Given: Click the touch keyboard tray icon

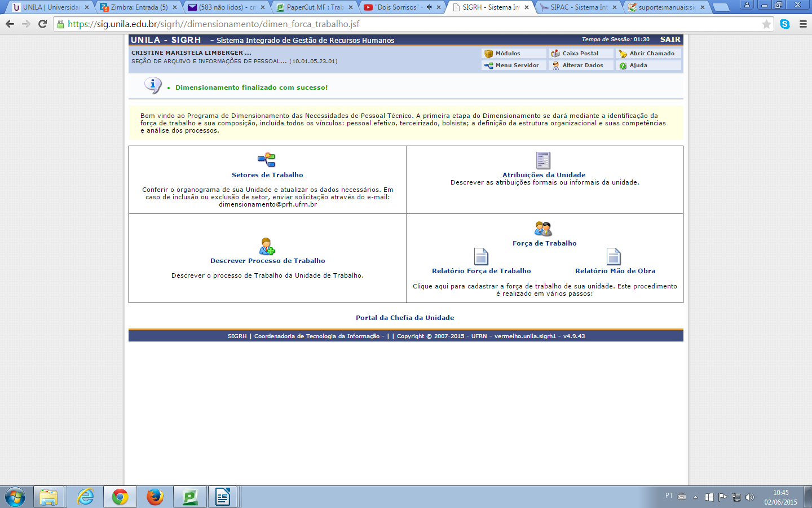Looking at the screenshot, I should coord(682,497).
